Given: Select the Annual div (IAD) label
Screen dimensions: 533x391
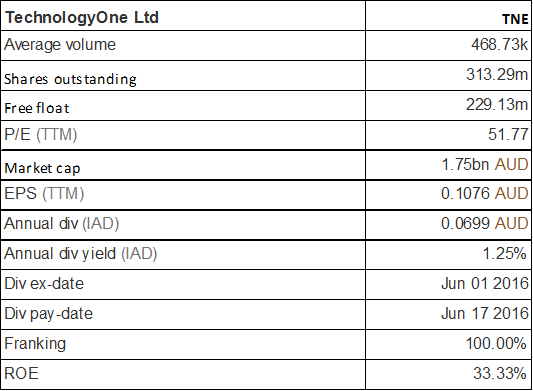Looking at the screenshot, I should click(62, 224).
